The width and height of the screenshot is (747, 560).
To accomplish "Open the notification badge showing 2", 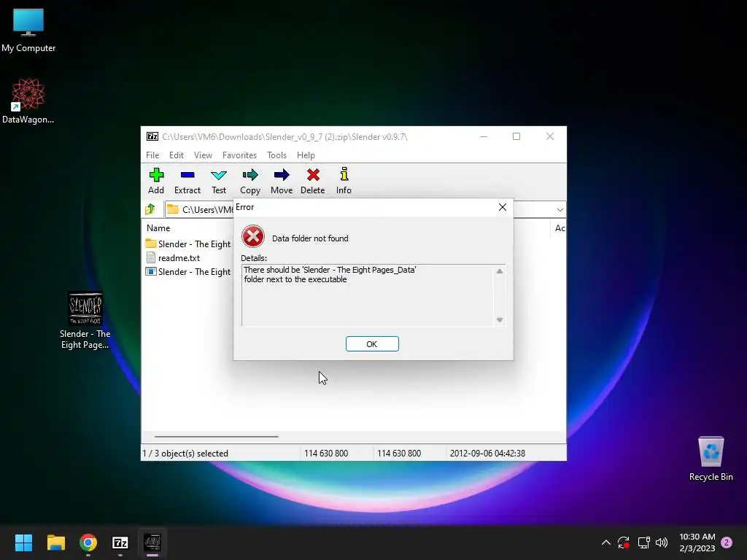I will (x=727, y=542).
